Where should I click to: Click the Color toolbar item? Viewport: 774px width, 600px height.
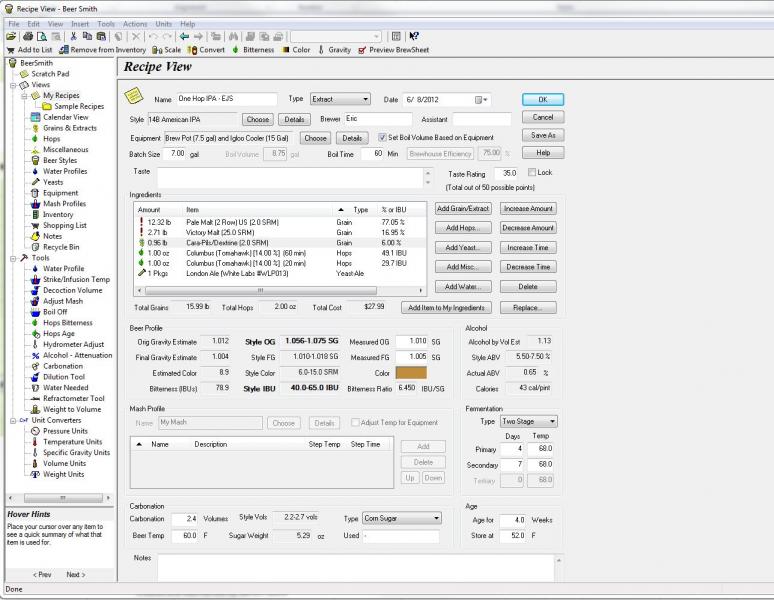point(296,50)
